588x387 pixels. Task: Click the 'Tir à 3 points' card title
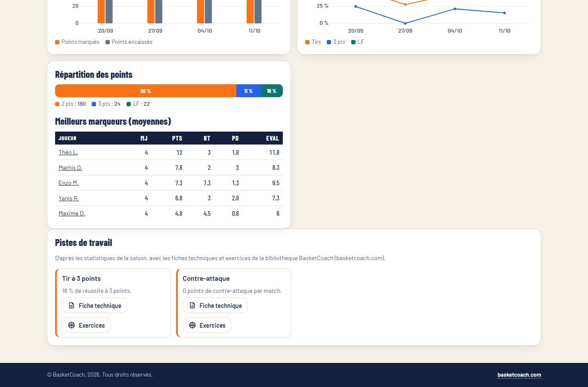(x=81, y=279)
